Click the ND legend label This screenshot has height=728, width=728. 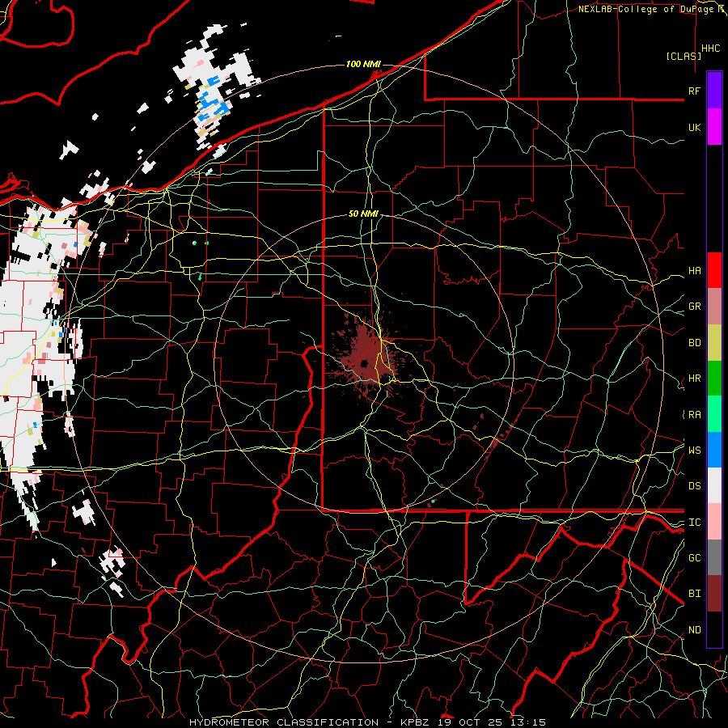pos(694,630)
